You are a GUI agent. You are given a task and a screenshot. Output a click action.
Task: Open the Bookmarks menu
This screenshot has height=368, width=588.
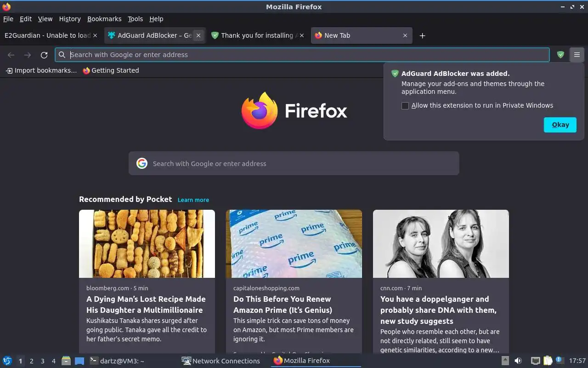click(x=104, y=19)
